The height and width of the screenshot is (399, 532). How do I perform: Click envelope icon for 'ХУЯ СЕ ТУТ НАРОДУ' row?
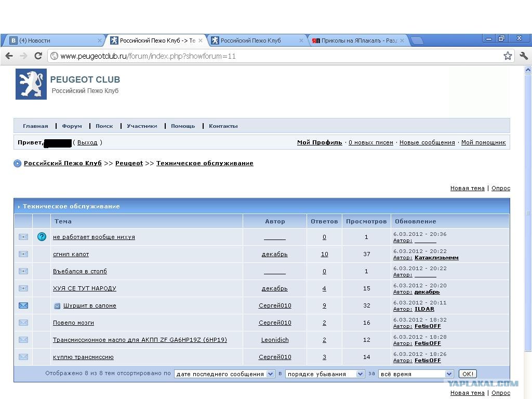click(x=23, y=288)
